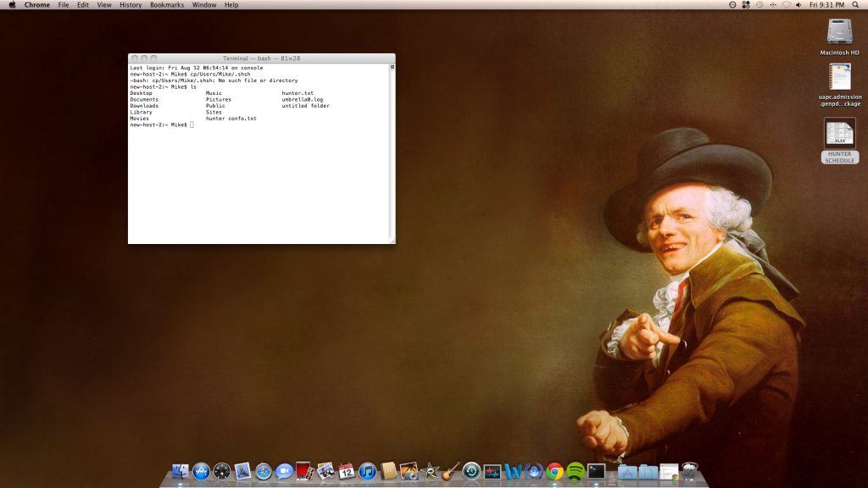Open the Help menu

[231, 5]
